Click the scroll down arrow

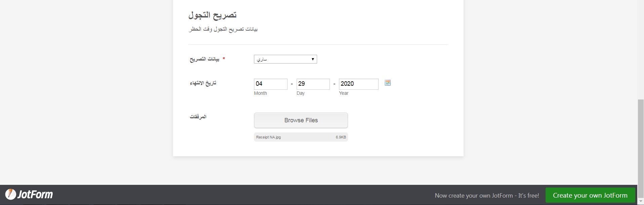(x=640, y=201)
